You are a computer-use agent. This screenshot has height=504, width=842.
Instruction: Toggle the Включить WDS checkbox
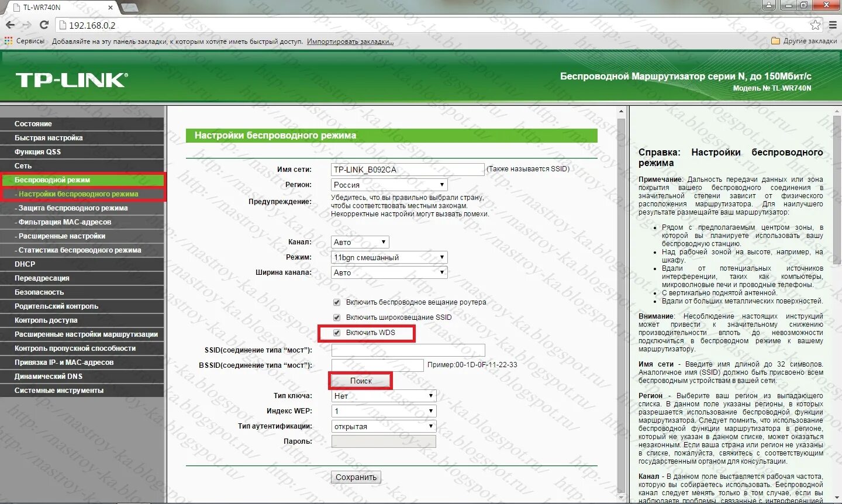(337, 333)
